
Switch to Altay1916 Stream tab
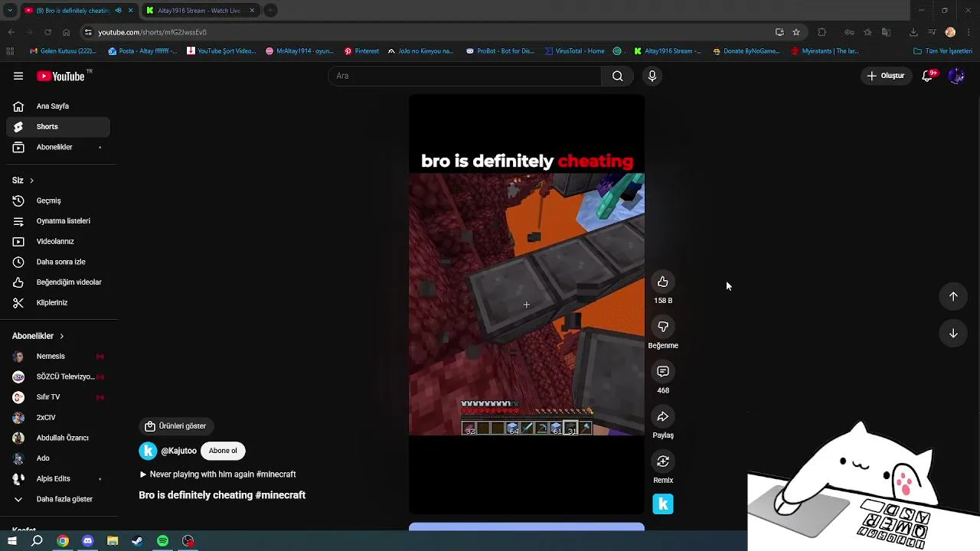point(199,11)
